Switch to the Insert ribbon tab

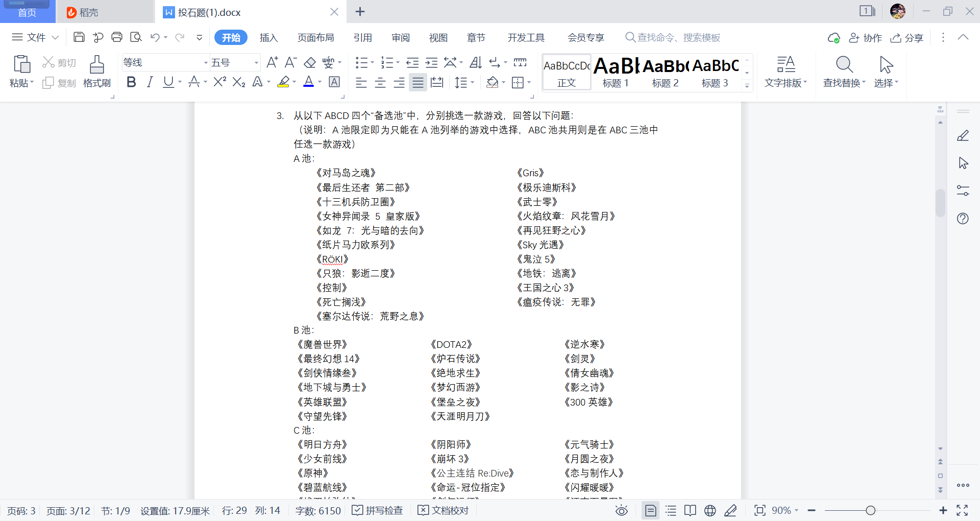(268, 38)
